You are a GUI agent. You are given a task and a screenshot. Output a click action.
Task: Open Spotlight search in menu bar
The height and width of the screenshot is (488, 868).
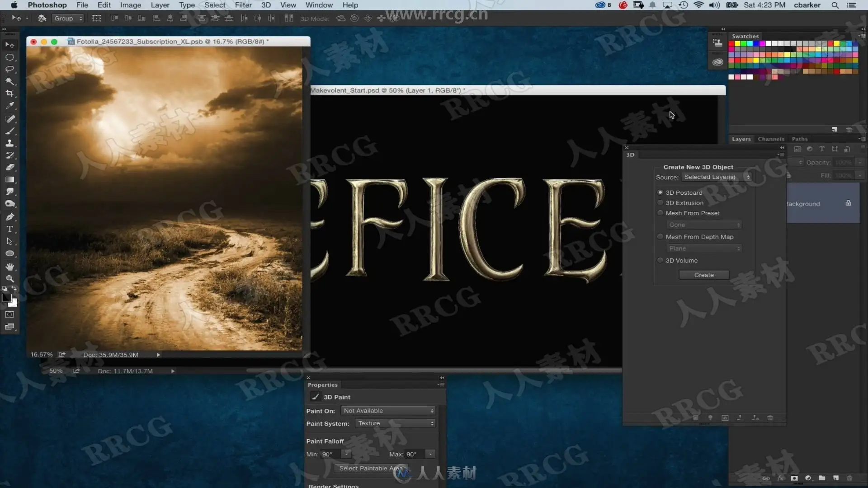pyautogui.click(x=835, y=5)
